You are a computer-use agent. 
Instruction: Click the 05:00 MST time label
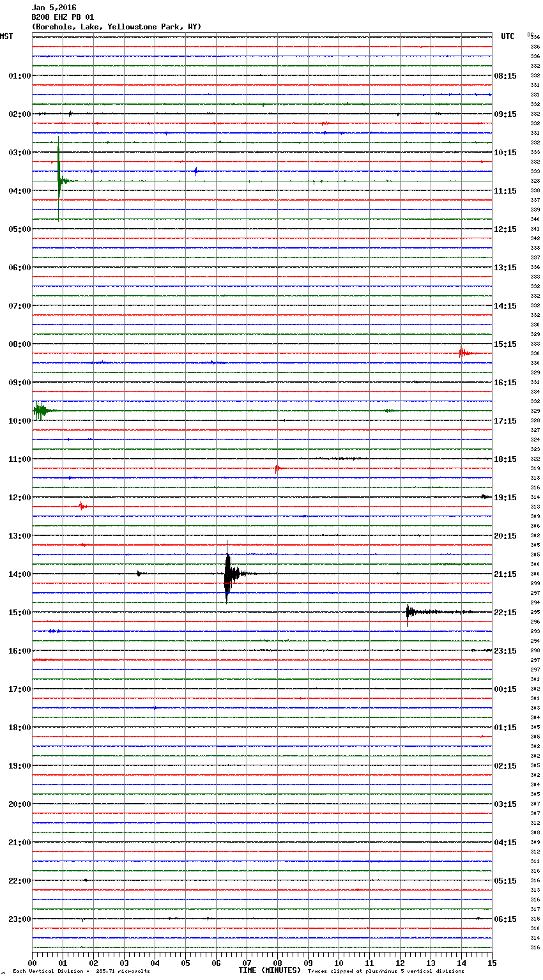click(20, 229)
